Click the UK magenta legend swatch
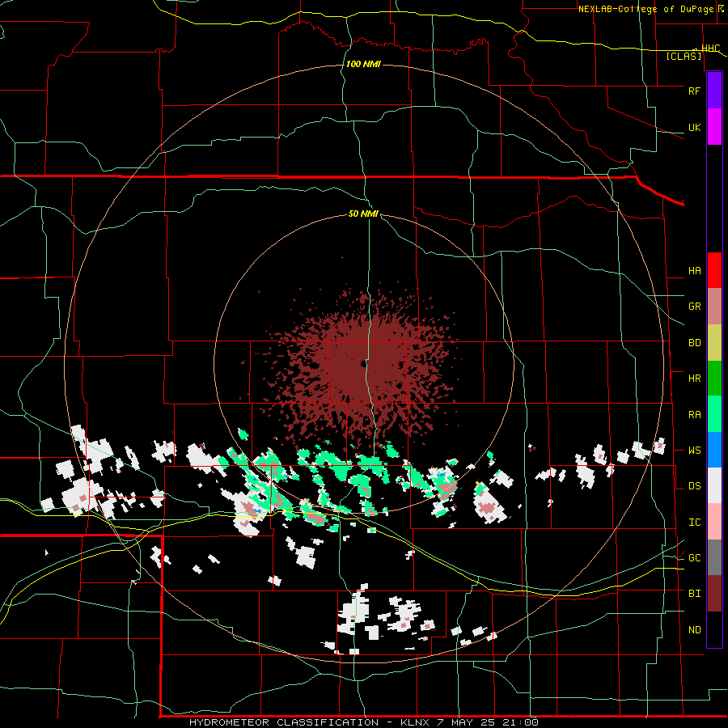Viewport: 728px width, 728px height. click(x=714, y=127)
